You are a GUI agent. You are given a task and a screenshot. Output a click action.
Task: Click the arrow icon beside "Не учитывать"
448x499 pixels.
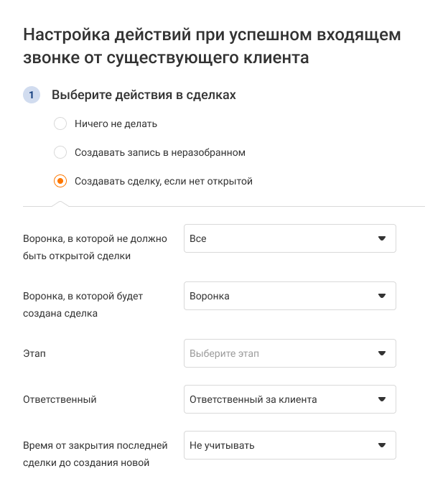[382, 445]
